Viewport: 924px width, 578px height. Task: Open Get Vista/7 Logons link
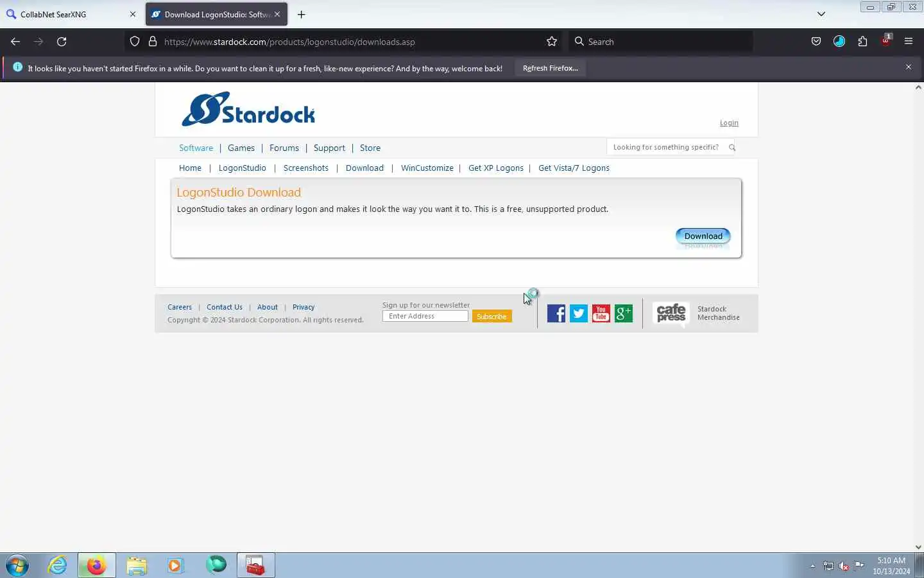click(574, 168)
